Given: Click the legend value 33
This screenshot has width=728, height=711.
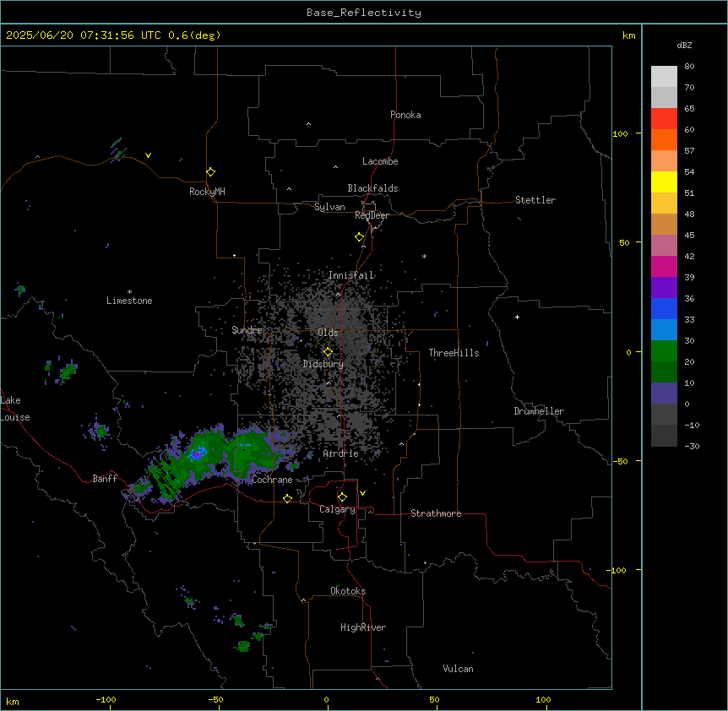Looking at the screenshot, I should coord(689,320).
